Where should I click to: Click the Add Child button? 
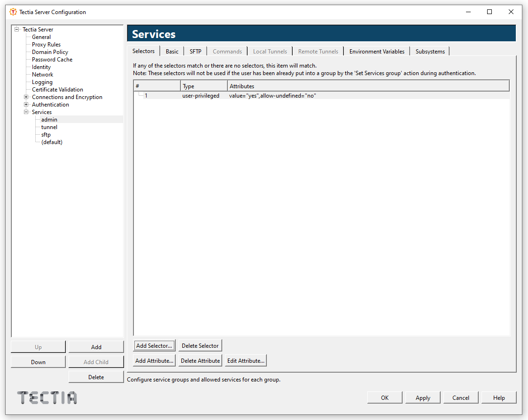[96, 362]
